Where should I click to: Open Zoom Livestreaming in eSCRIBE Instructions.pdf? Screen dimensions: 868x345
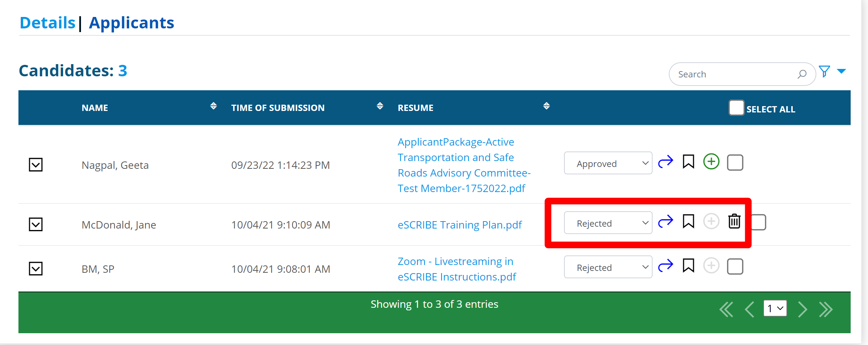click(x=456, y=269)
